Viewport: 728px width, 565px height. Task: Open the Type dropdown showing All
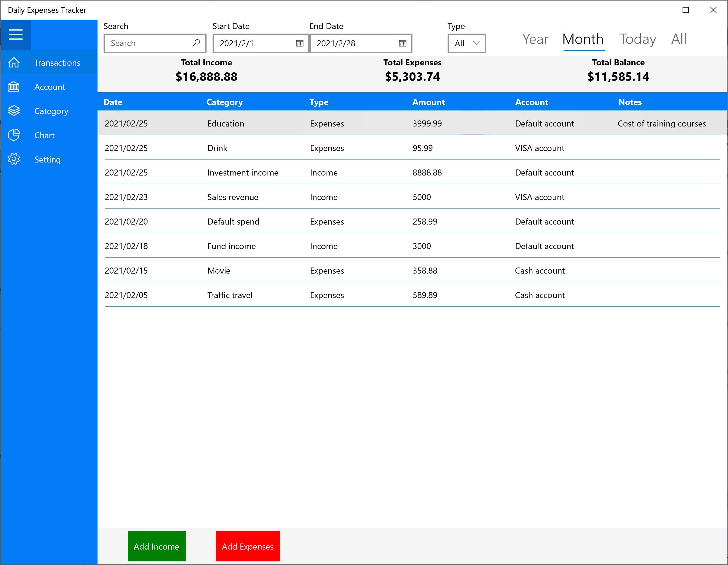click(467, 43)
